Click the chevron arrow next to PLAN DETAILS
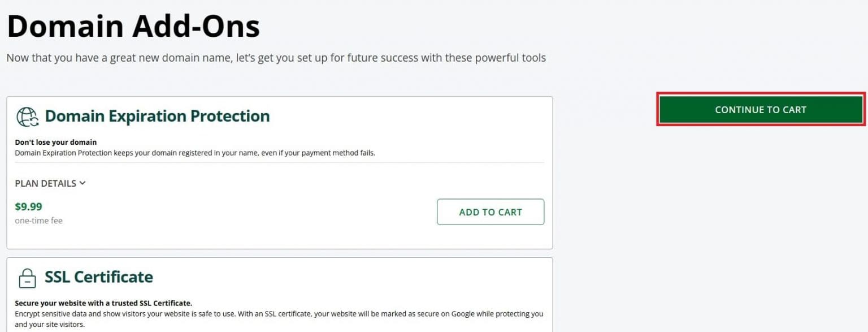 [83, 183]
